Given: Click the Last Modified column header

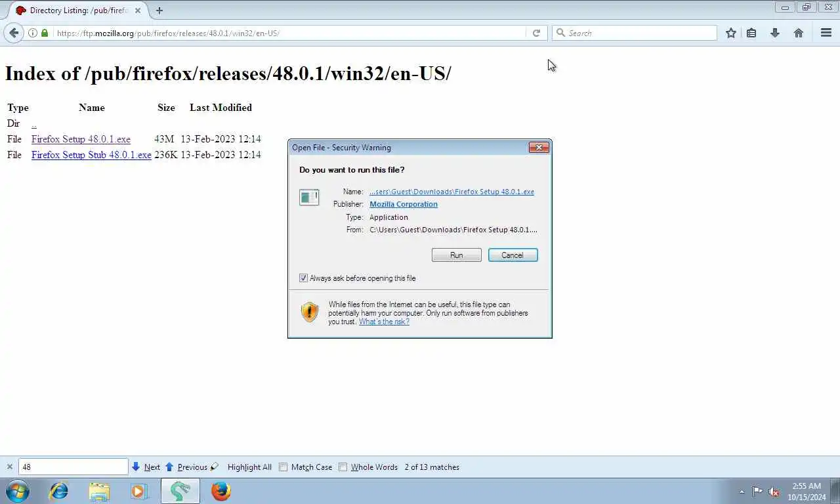Looking at the screenshot, I should coord(220,108).
